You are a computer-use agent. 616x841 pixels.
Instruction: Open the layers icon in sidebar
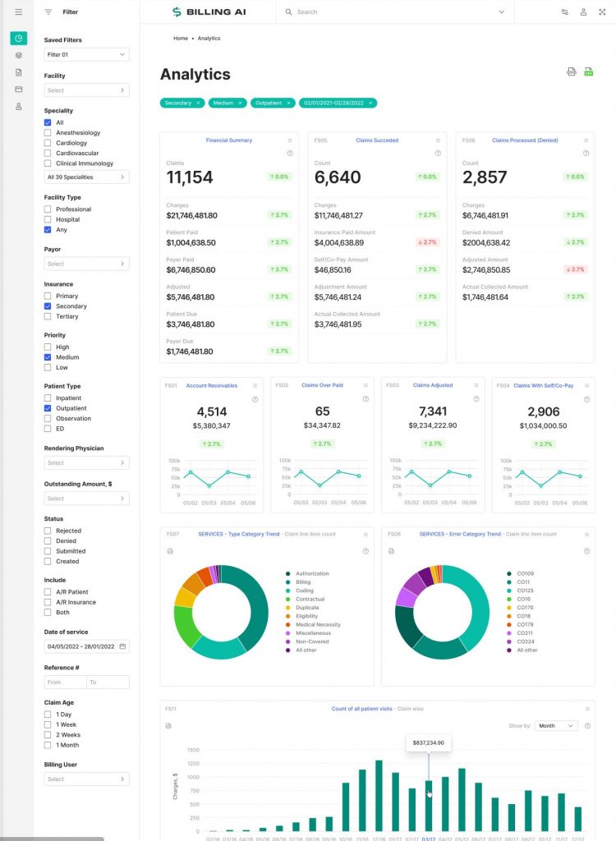point(18,55)
